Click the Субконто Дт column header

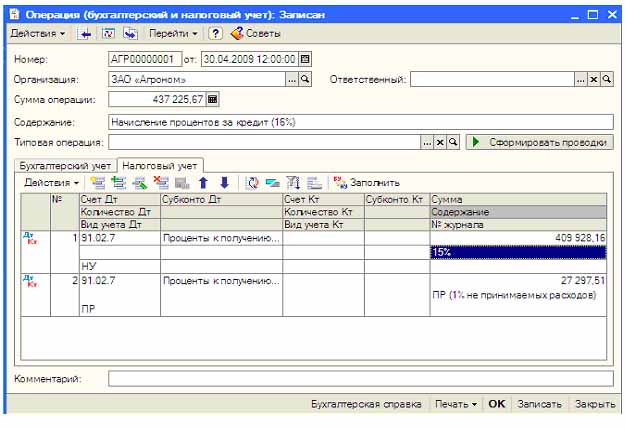(222, 200)
